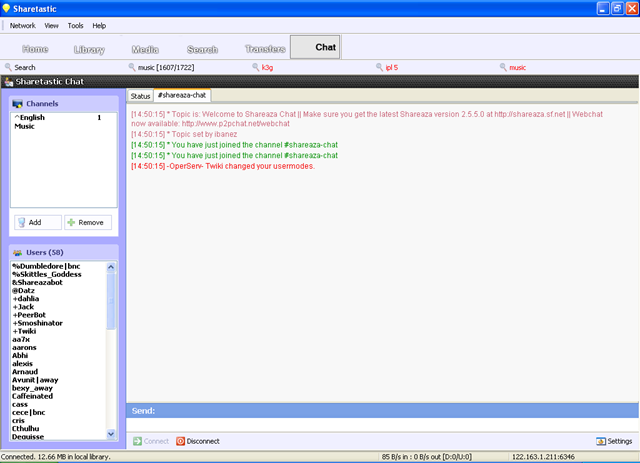Screen dimensions: 640x463
Task: Open the Tools menu
Action: [75, 25]
